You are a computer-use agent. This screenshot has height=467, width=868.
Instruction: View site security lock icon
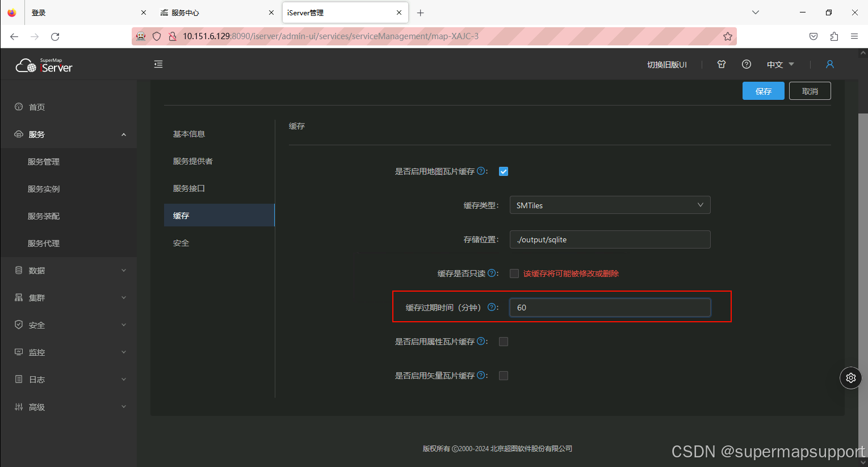tap(173, 36)
